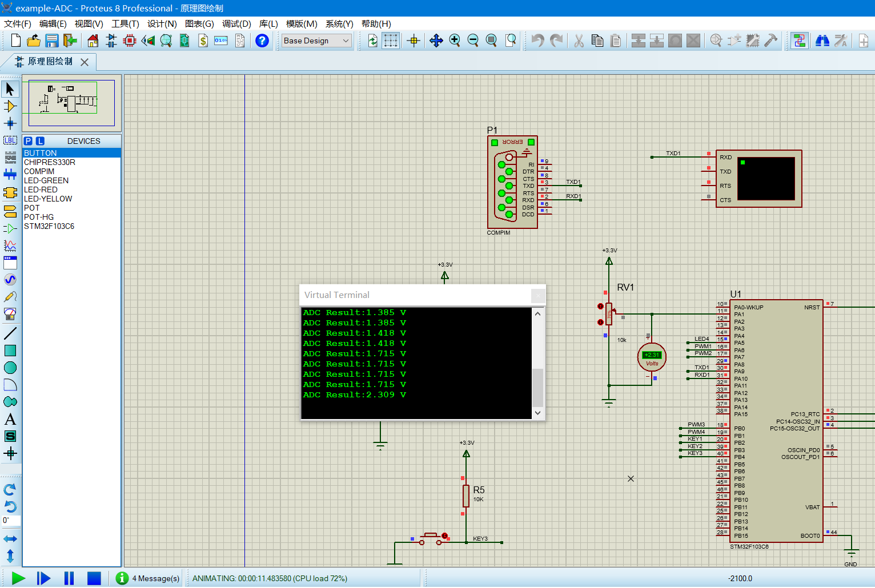The width and height of the screenshot is (875, 588).
Task: Open the 库(L) menu
Action: click(268, 24)
